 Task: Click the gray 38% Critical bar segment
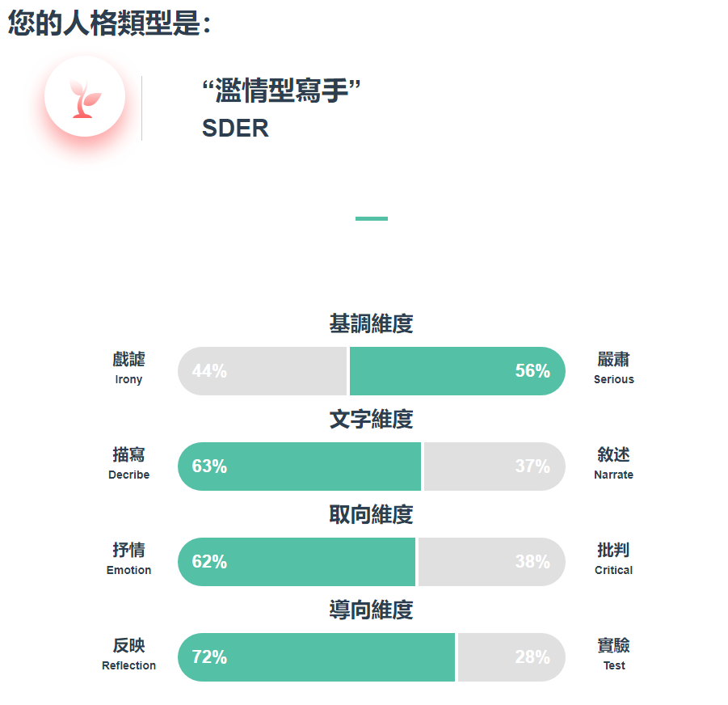[x=492, y=562]
